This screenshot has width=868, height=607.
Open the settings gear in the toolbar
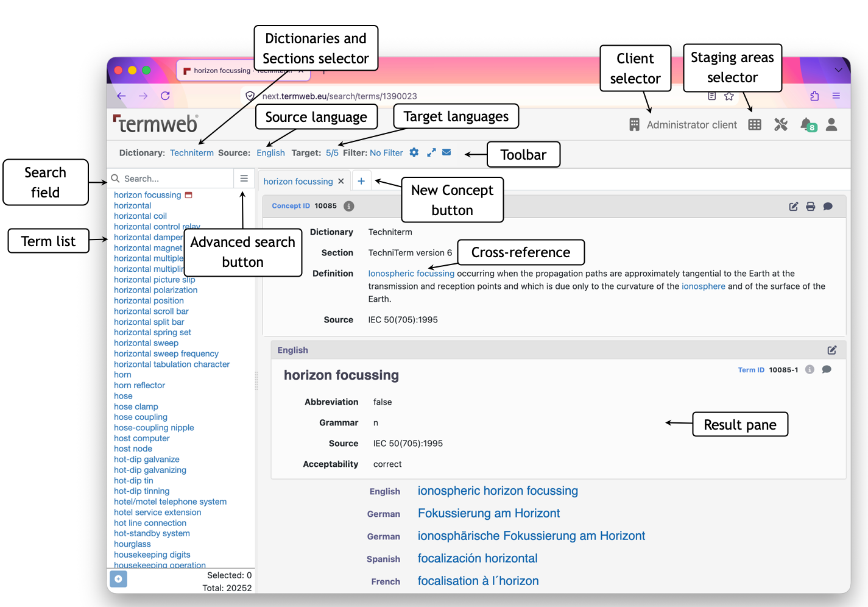tap(414, 152)
